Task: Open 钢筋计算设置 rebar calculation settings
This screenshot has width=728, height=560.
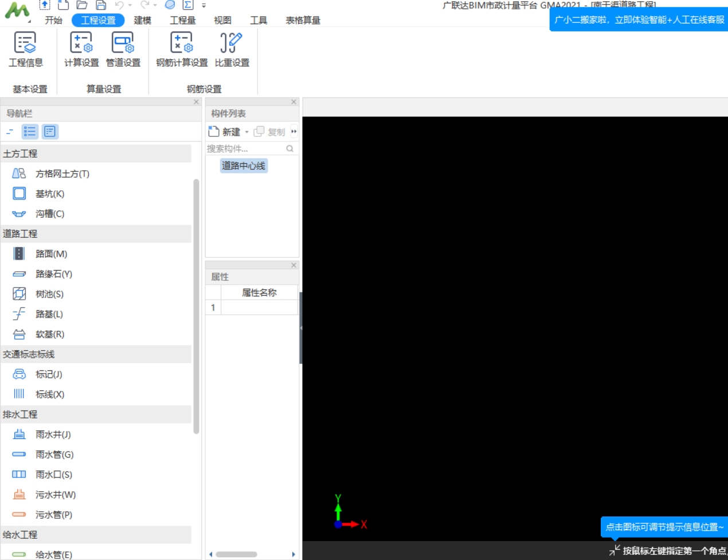Action: [x=182, y=50]
